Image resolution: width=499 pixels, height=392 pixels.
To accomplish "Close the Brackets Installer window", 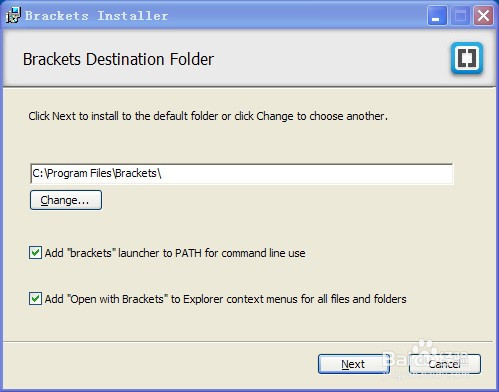I will [483, 15].
